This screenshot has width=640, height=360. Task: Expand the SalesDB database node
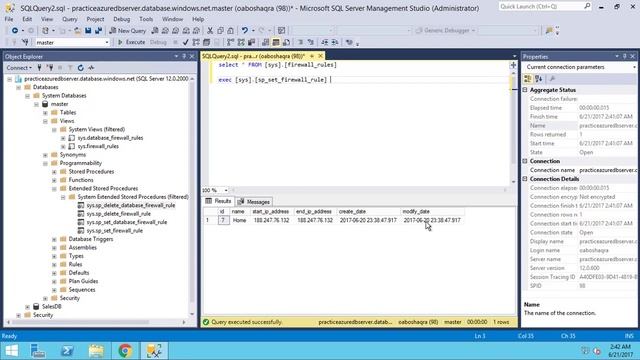point(28,307)
